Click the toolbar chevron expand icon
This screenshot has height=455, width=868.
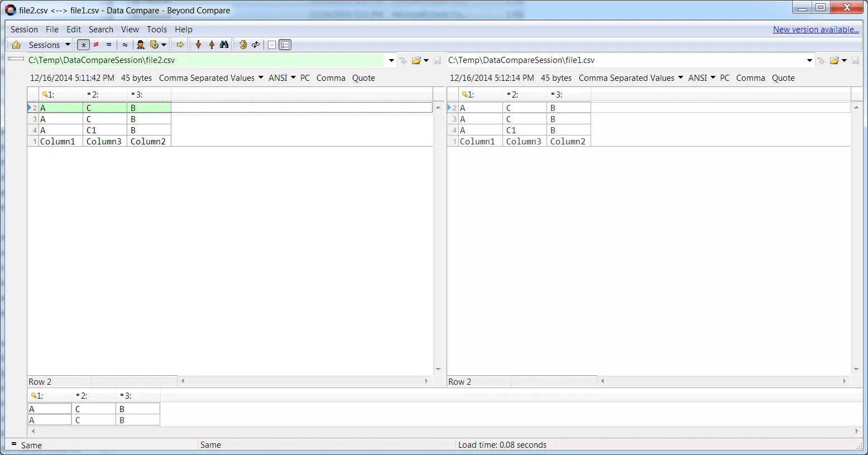[x=272, y=45]
